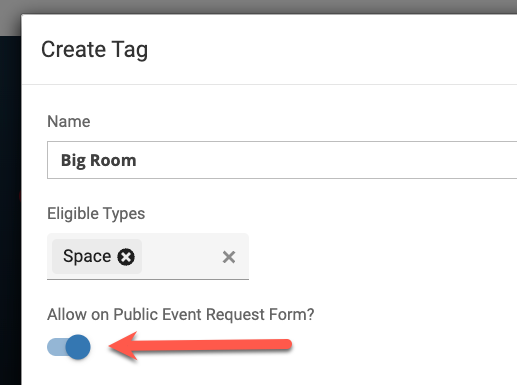Click the underline of Eligible Types field
Image resolution: width=517 pixels, height=385 pixels.
click(148, 279)
